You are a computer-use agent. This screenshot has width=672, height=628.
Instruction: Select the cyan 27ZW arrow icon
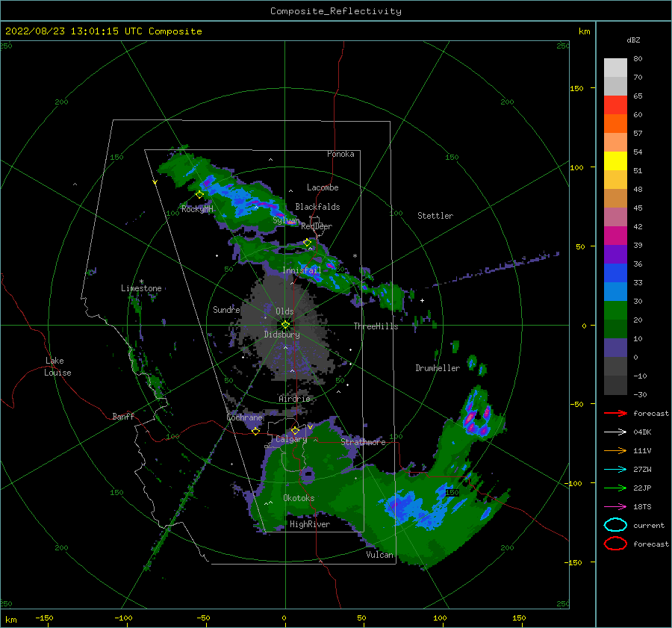pos(615,470)
